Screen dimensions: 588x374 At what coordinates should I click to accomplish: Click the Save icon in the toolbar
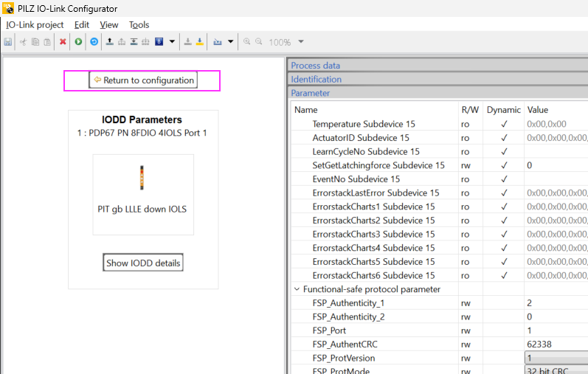(x=8, y=41)
